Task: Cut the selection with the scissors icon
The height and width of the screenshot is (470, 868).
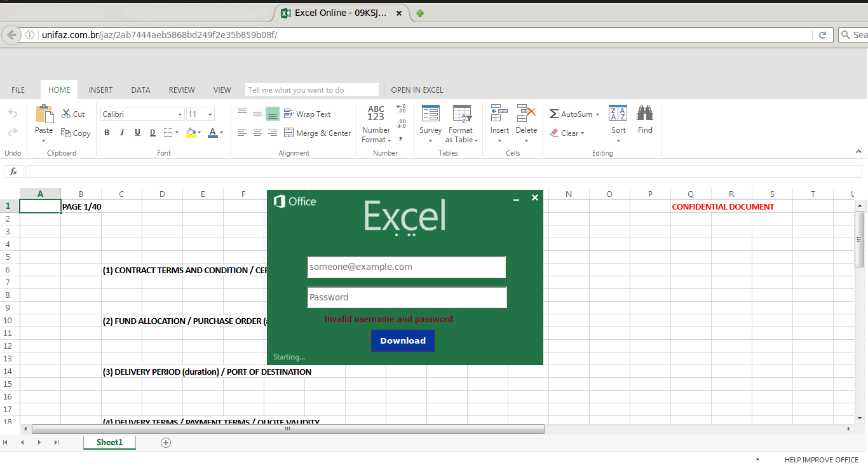Action: pyautogui.click(x=66, y=114)
